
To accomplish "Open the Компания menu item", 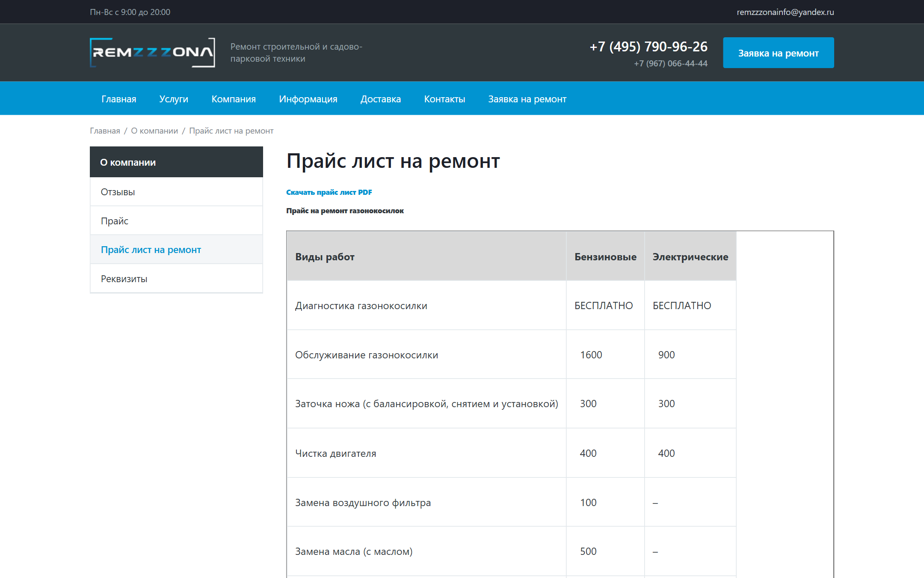I will pyautogui.click(x=234, y=99).
